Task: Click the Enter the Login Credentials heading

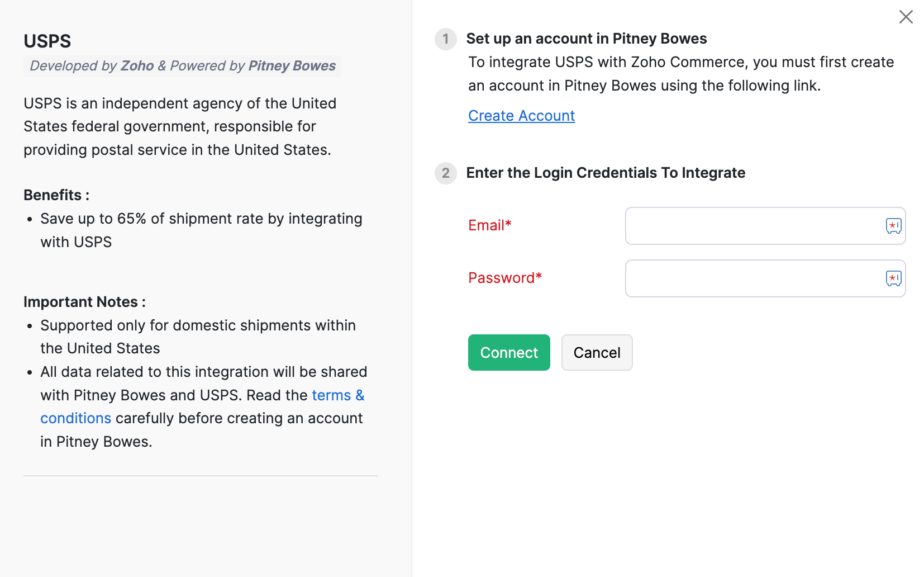Action: coord(606,173)
